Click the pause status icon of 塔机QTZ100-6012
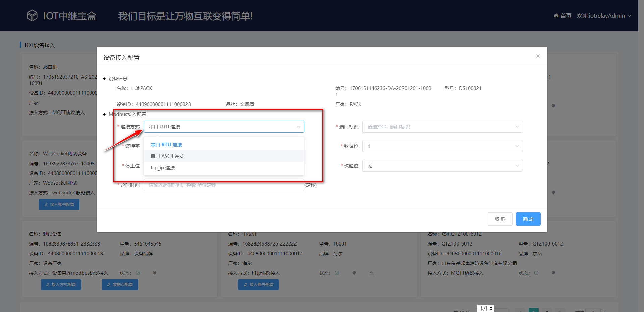Image resolution: width=644 pixels, height=312 pixels. 536,273
